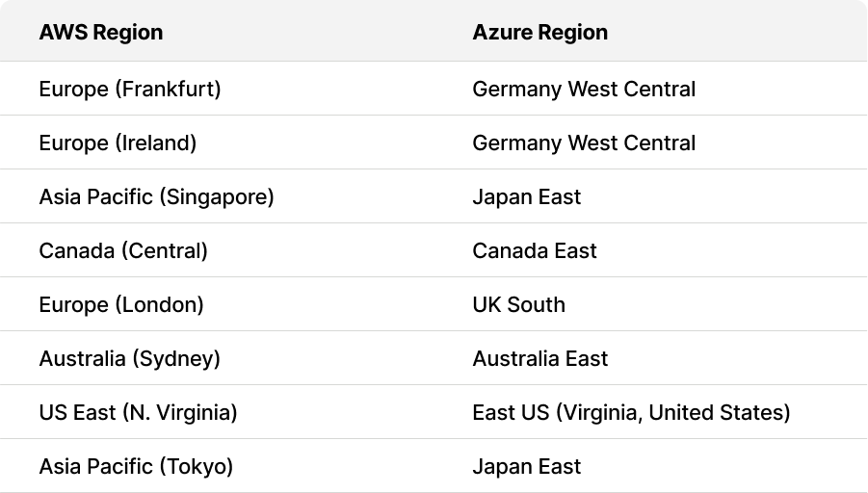
Task: Select the Asia Pacific (Tokyo) cell
Action: point(136,466)
